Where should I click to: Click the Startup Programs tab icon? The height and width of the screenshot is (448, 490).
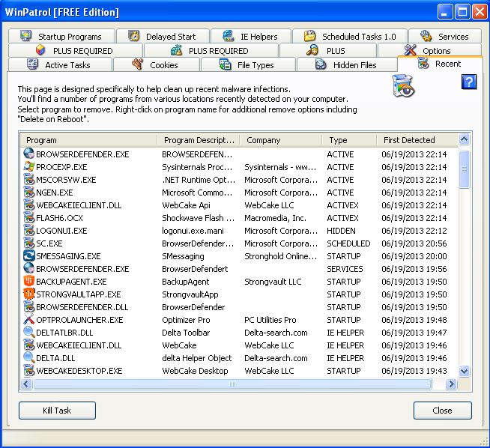tap(26, 36)
